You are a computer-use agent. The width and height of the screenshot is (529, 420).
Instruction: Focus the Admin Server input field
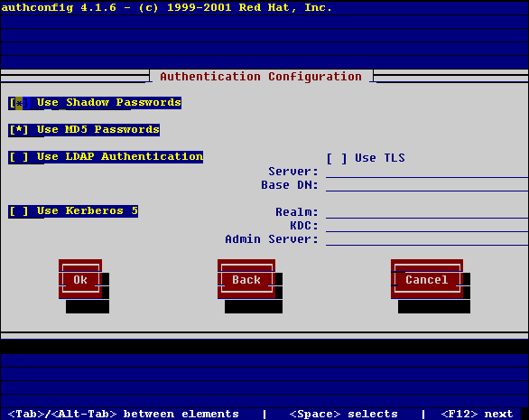(x=427, y=239)
